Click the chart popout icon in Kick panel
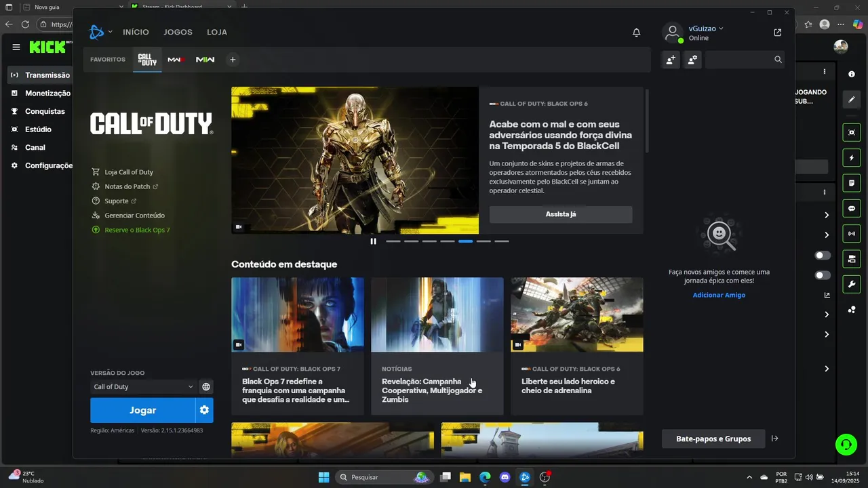The width and height of the screenshot is (868, 488). [x=827, y=295]
